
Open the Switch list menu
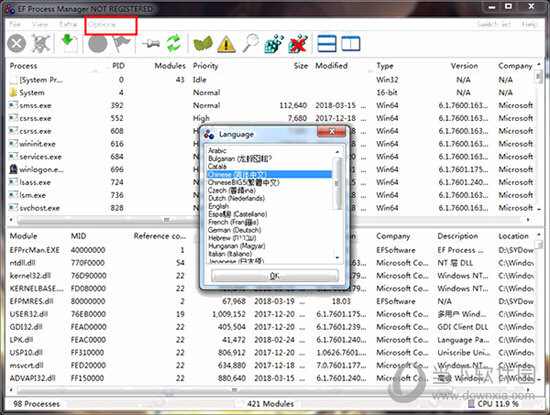tap(494, 24)
